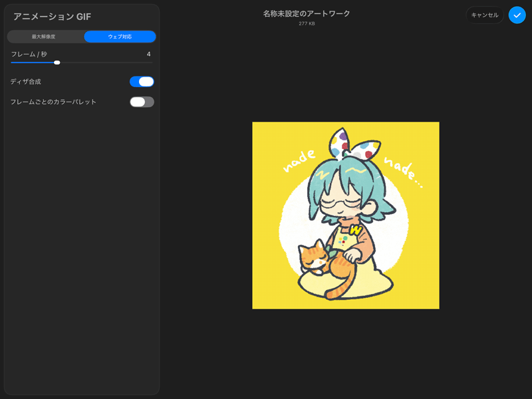This screenshot has height=399, width=532.
Task: Click the 名称未設定のアートワーク title
Action: [x=307, y=13]
